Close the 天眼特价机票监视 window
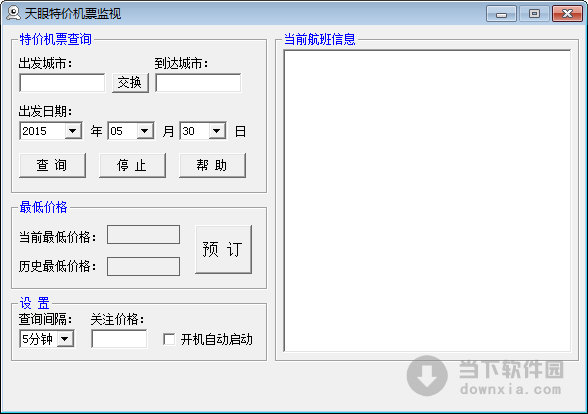 567,14
